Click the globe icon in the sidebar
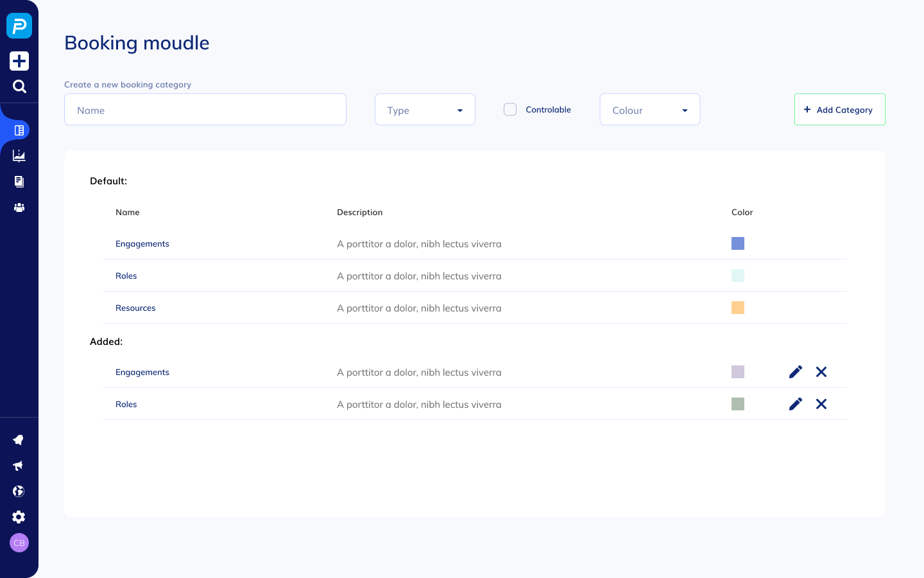This screenshot has width=924, height=578. 19,491
